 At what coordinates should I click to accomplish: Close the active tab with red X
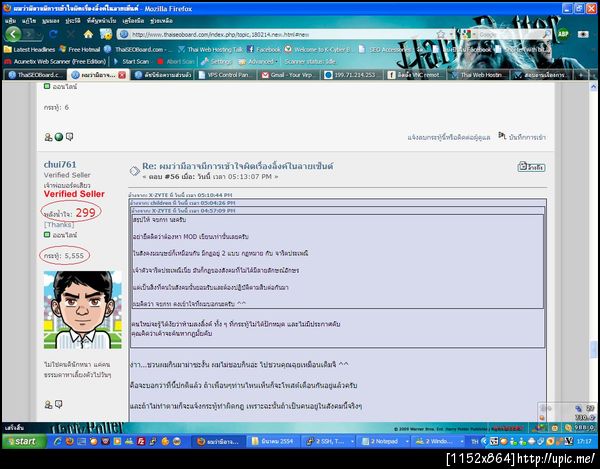[x=122, y=75]
